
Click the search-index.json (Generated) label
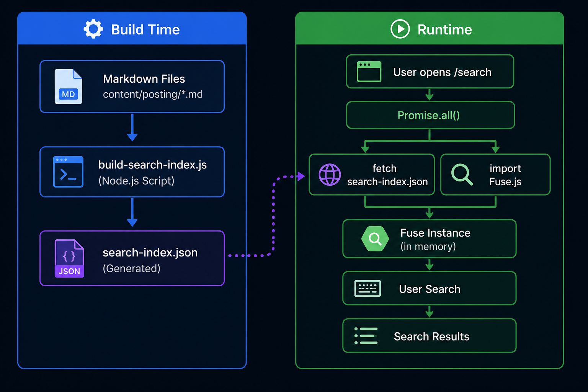tap(150, 260)
